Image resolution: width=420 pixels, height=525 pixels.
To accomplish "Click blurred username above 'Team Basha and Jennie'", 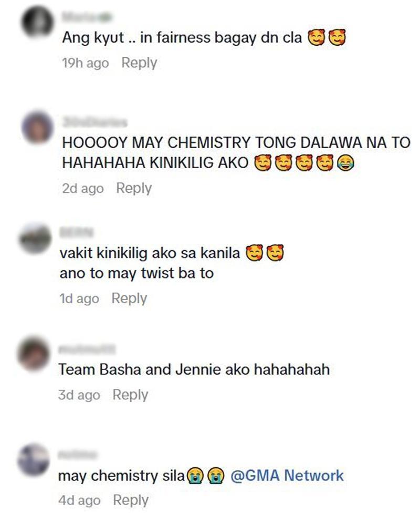I will point(87,349).
